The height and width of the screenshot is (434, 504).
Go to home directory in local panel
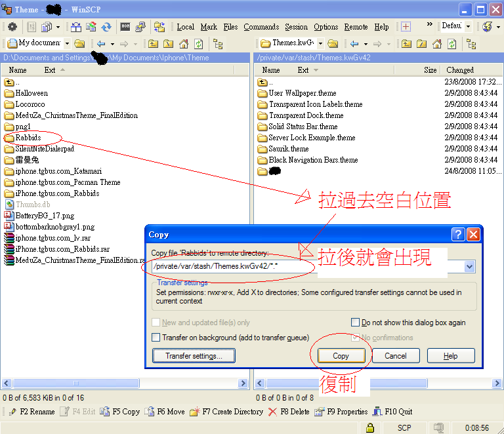[183, 44]
